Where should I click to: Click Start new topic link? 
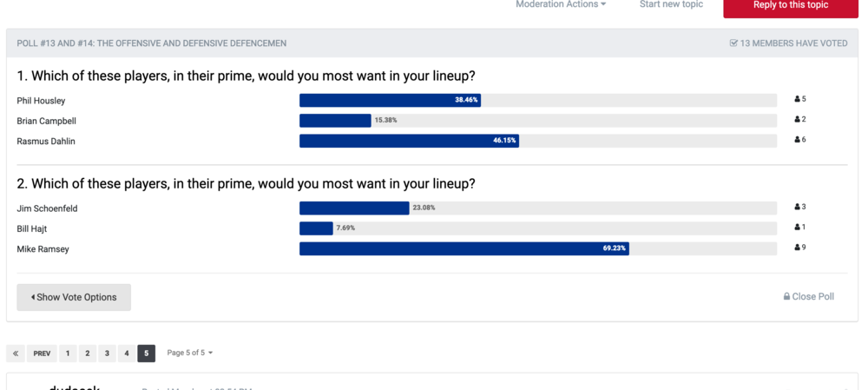click(x=671, y=4)
